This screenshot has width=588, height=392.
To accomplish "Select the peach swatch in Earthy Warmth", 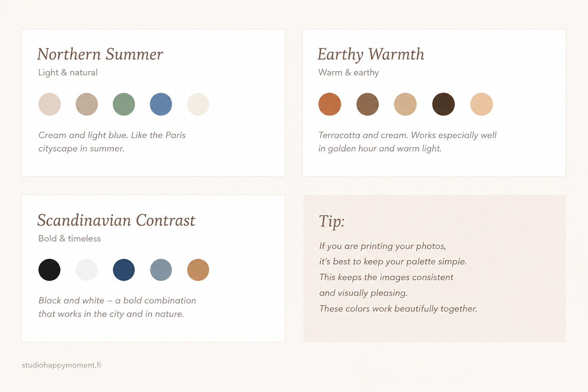I will [481, 104].
